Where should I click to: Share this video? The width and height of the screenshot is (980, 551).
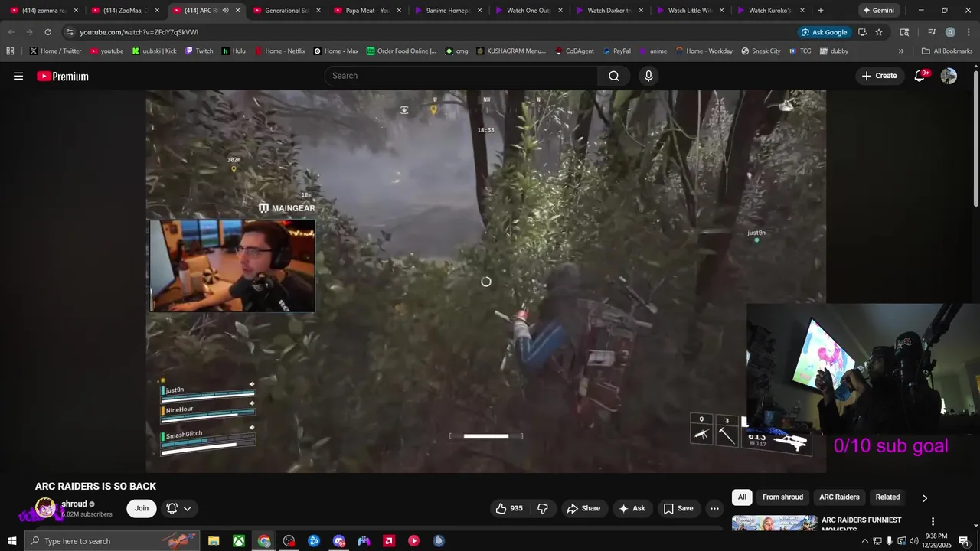(x=583, y=508)
